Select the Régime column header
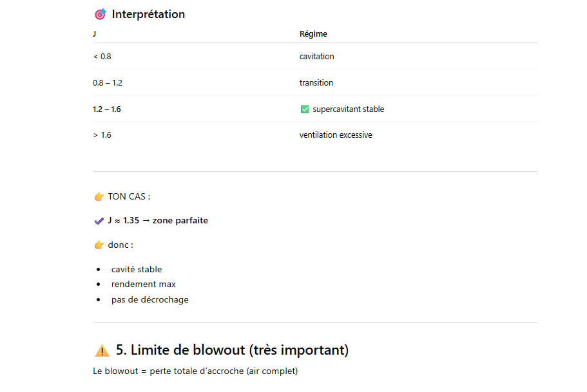 tap(313, 34)
